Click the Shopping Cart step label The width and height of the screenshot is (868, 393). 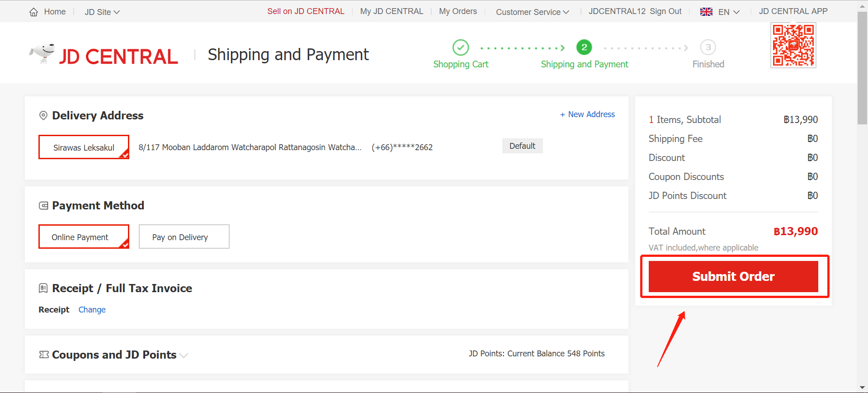(461, 64)
